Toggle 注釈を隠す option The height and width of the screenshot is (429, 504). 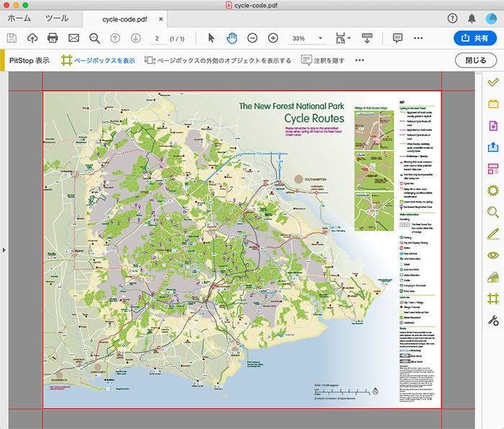pos(323,60)
